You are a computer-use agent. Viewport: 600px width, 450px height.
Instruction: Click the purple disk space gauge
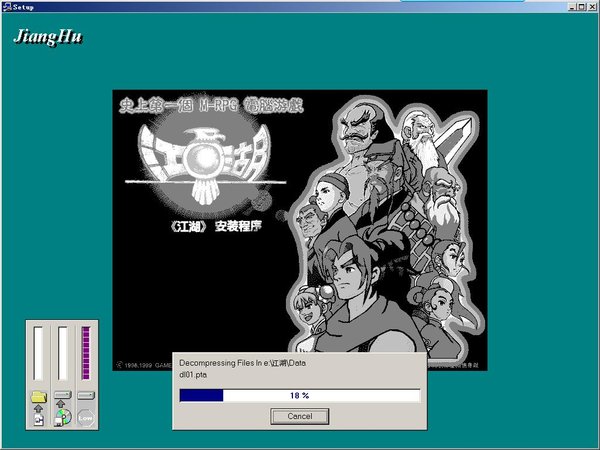click(x=86, y=353)
